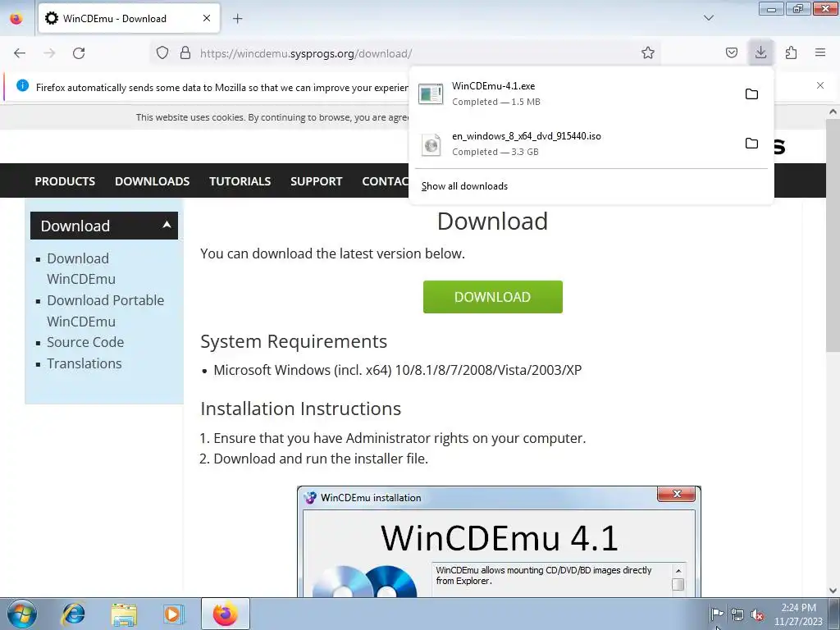840x630 pixels.
Task: Open the Action Center flag icon
Action: tap(717, 614)
